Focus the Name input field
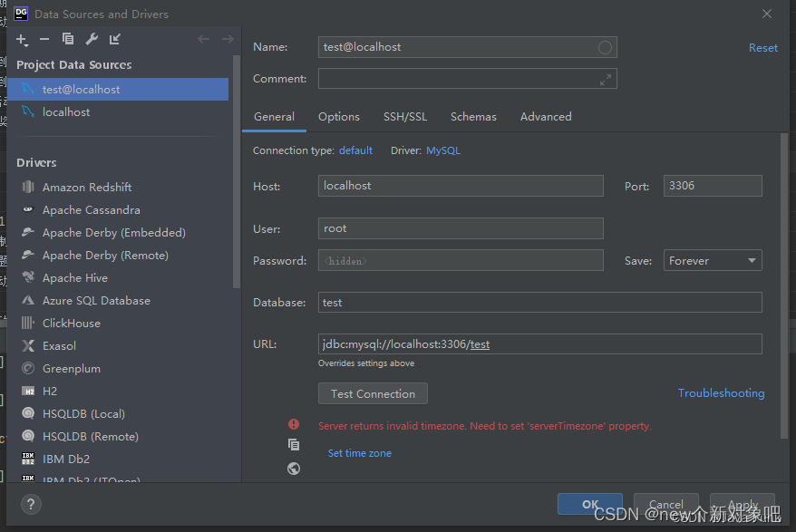Screen dimensions: 796x532 (x=467, y=47)
